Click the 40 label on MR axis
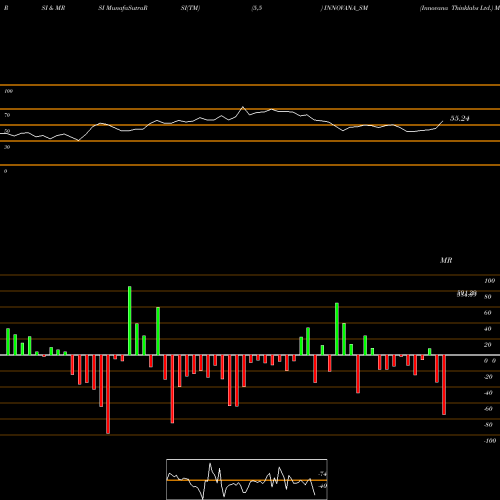Screen dimensions: 500x500 488,329
